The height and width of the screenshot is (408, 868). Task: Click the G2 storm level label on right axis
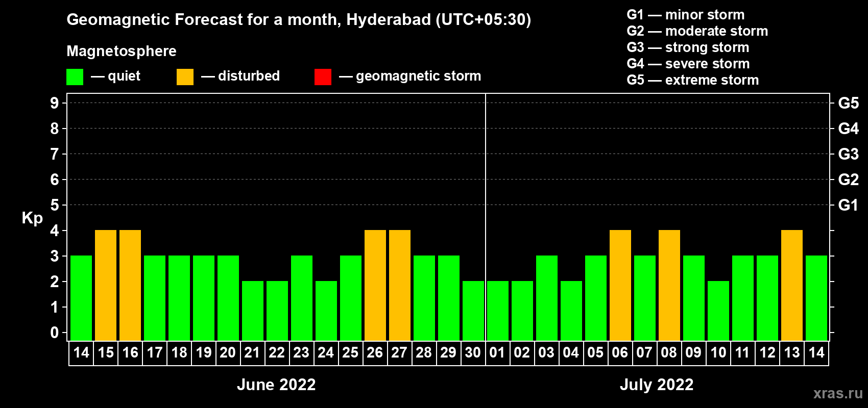pyautogui.click(x=848, y=180)
